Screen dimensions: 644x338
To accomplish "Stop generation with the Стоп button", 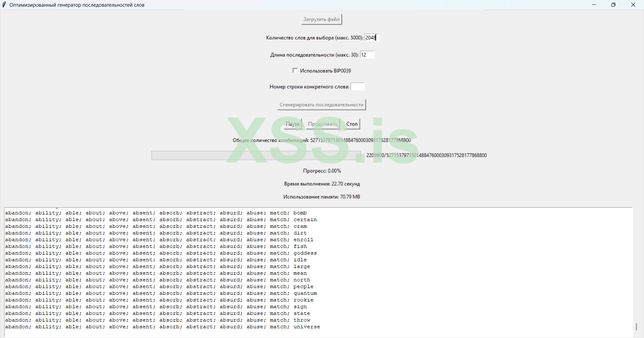I will [352, 124].
